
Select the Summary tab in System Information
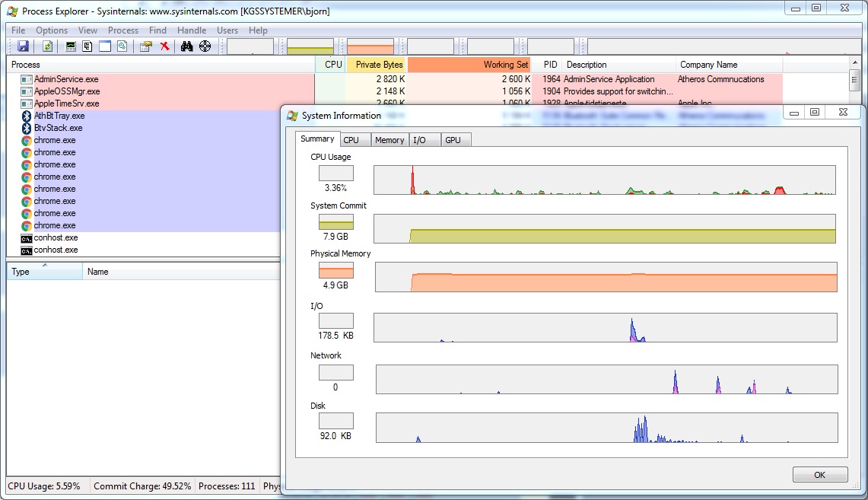(317, 139)
